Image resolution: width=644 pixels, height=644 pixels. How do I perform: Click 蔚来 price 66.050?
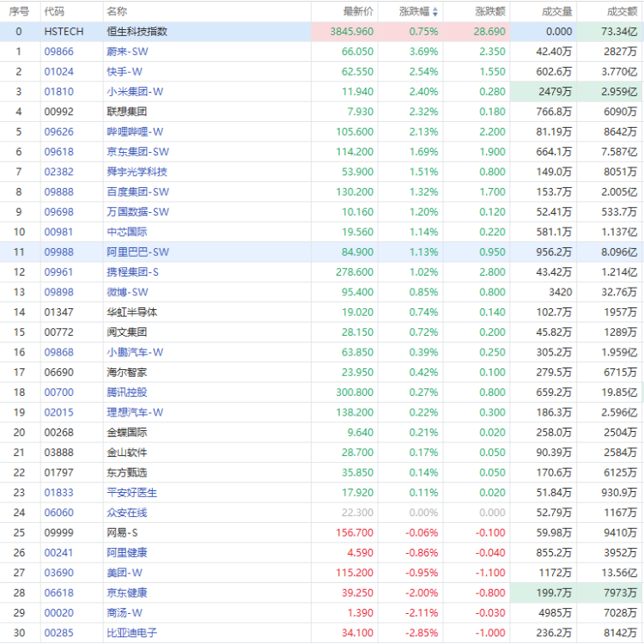point(357,52)
